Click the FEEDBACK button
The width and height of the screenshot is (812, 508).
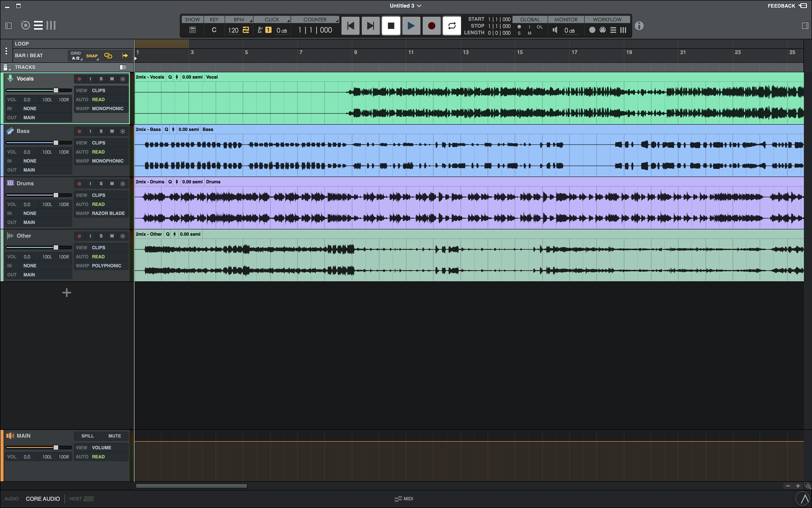787,6
